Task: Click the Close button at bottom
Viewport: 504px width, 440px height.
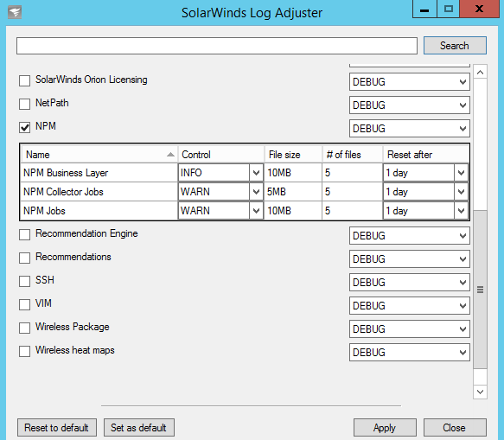Action: coord(455,428)
